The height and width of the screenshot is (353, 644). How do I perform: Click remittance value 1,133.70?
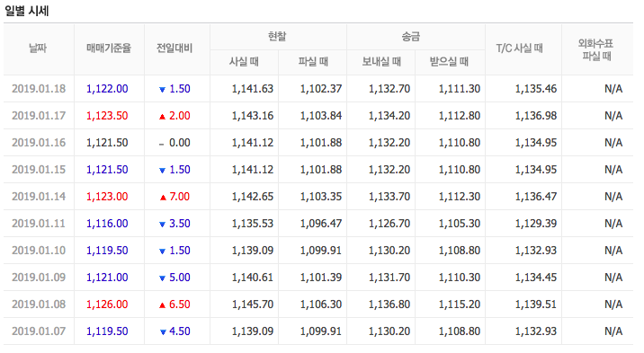[389, 197]
